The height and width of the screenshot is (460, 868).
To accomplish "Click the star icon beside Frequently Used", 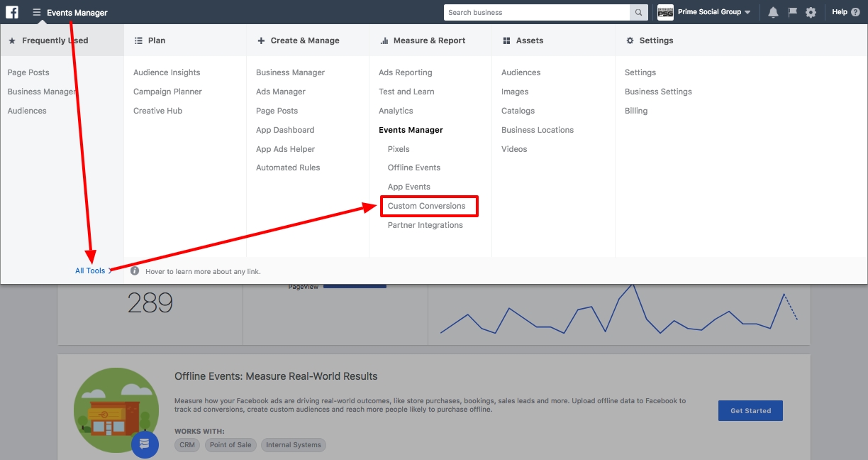I will click(x=12, y=41).
